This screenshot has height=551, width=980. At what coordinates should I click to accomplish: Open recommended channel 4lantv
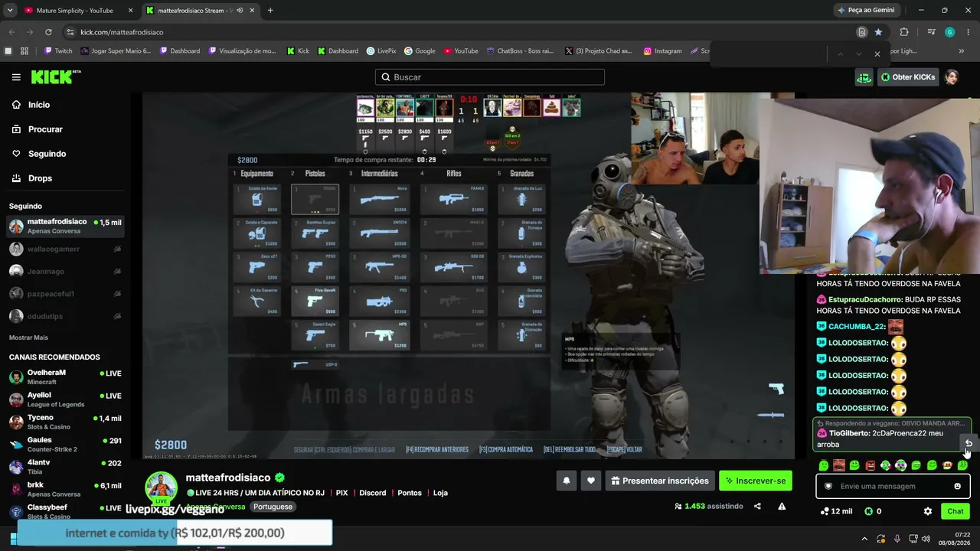pyautogui.click(x=65, y=467)
